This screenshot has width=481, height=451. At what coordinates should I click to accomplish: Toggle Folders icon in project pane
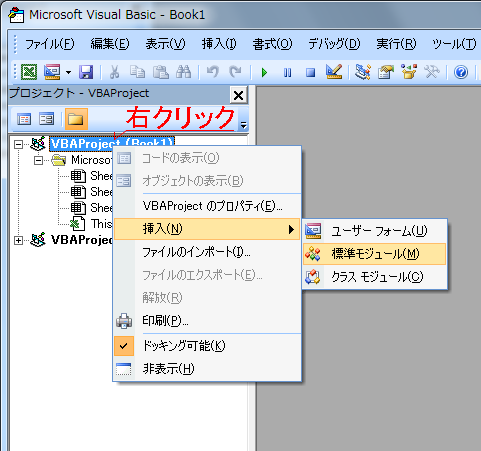pyautogui.click(x=76, y=119)
